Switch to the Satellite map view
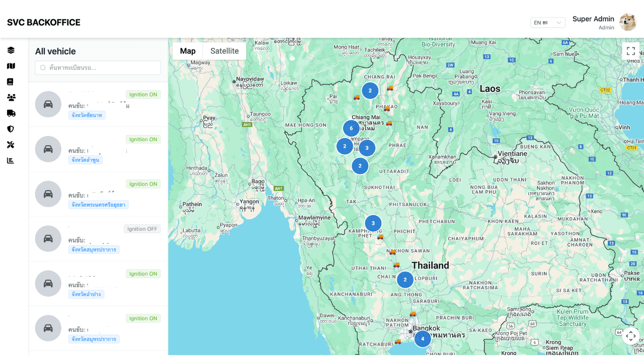This screenshot has height=362, width=644. (x=224, y=51)
